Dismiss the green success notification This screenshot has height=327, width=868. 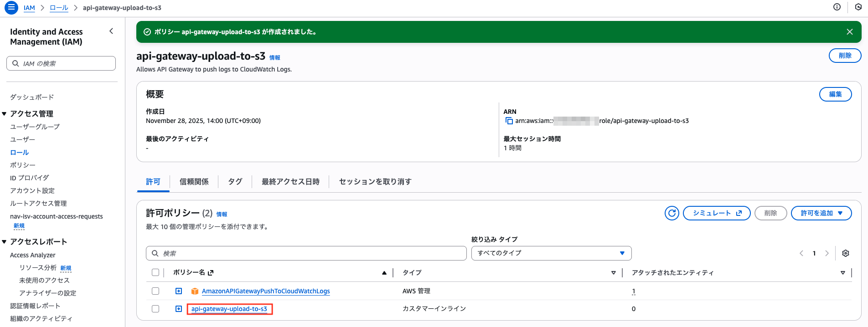click(850, 32)
